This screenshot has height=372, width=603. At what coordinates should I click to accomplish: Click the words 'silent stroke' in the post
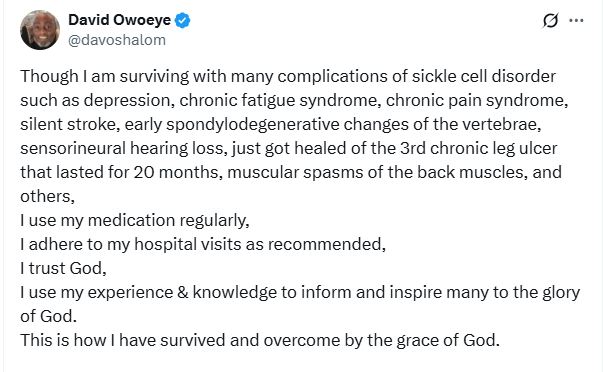click(x=70, y=125)
